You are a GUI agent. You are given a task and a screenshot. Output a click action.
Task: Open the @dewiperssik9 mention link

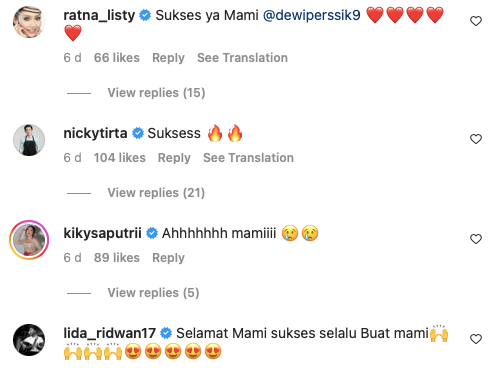(x=312, y=15)
